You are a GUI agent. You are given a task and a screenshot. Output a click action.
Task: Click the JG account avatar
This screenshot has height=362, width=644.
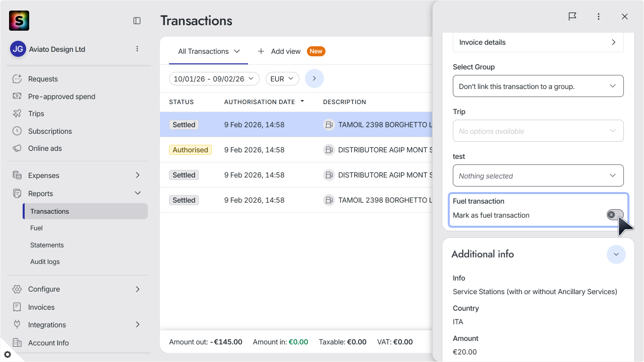click(18, 49)
